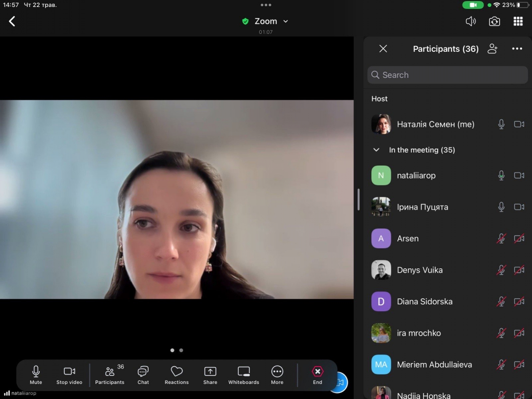Open the Chat panel
532x399 pixels.
point(143,375)
